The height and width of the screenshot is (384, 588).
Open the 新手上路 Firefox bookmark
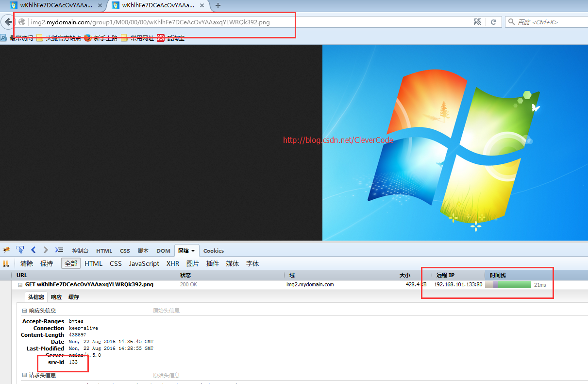coord(101,38)
